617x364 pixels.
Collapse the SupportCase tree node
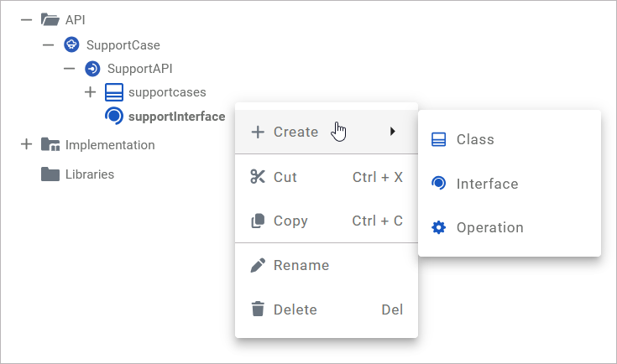pyautogui.click(x=48, y=44)
